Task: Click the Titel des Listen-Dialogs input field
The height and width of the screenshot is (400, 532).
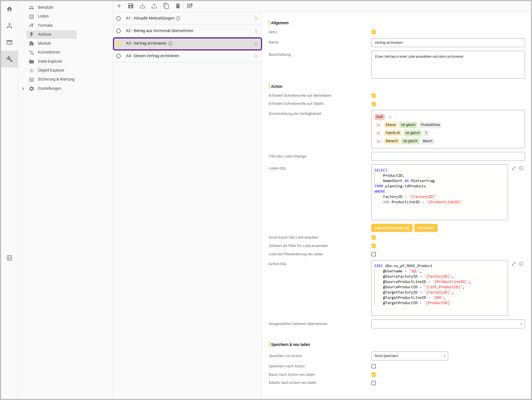Action: click(x=448, y=156)
